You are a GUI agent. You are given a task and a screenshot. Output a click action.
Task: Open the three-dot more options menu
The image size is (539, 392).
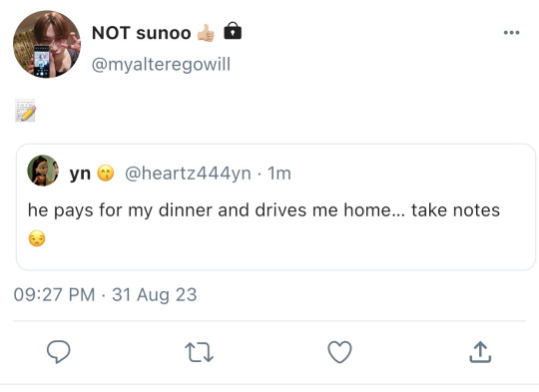tap(511, 33)
